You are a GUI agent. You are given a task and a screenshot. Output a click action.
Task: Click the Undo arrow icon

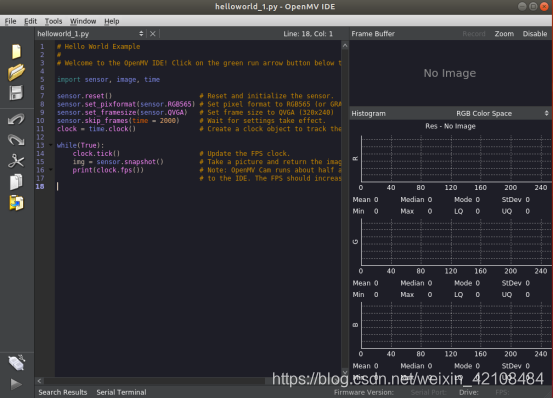[16, 119]
